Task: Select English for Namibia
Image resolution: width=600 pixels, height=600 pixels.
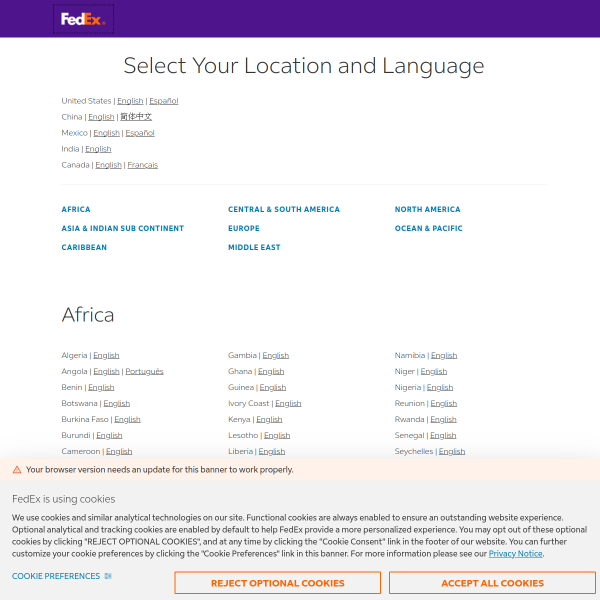Action: tap(444, 355)
